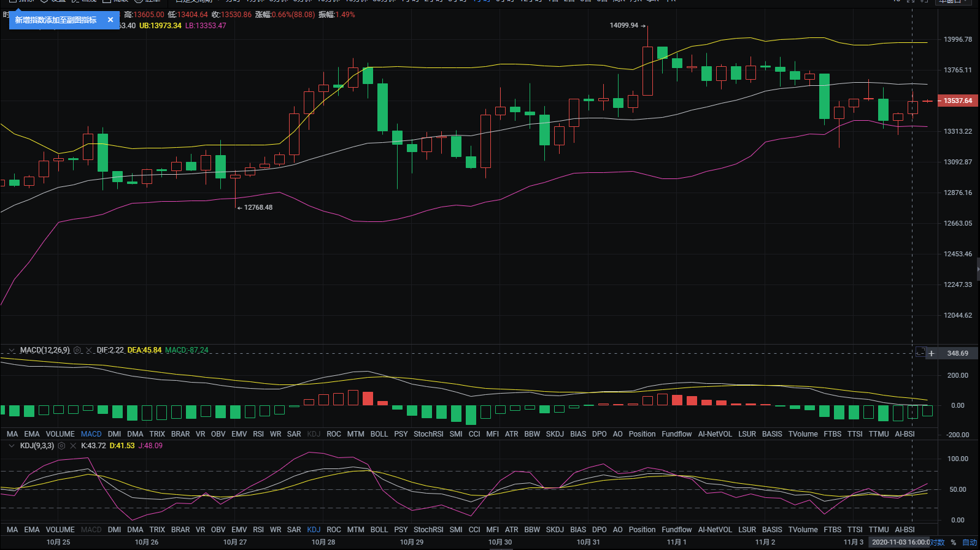This screenshot has height=550, width=980.
Task: Select the highlighted KDJ tab in KDJ pane
Action: click(314, 530)
